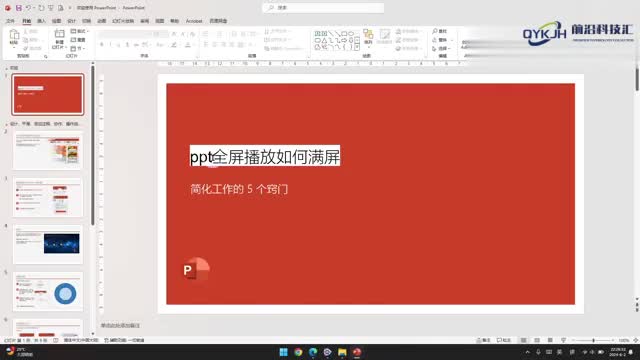Save the presentation from the quick access toolbar
This screenshot has width=640, height=360.
[19, 8]
